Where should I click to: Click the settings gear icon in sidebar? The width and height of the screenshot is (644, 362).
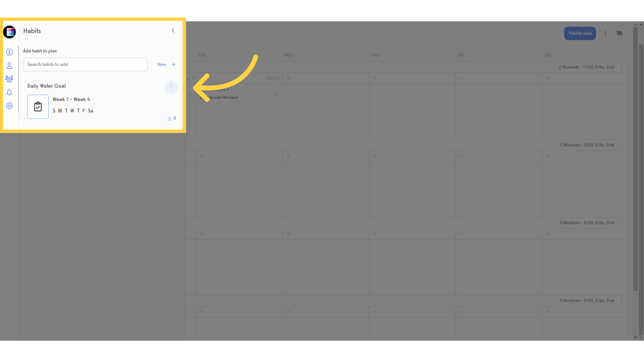[x=9, y=106]
